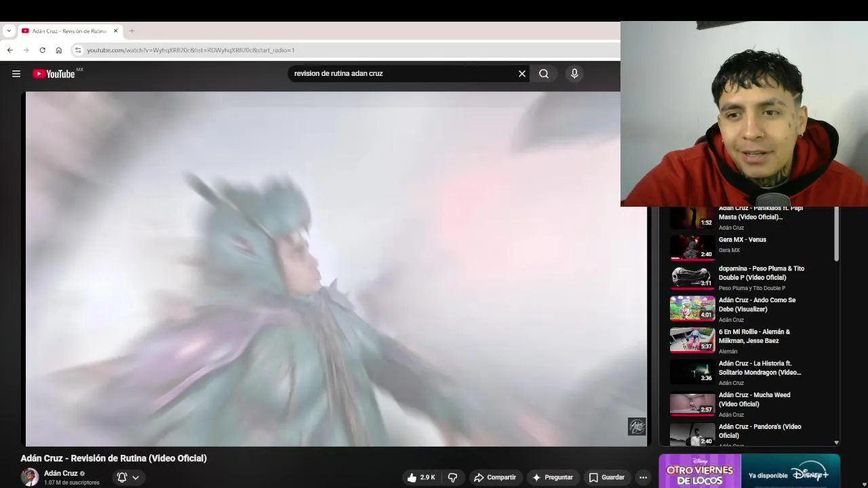The image size is (868, 488).
Task: Reload the page with refresh icon
Action: pyautogui.click(x=42, y=50)
